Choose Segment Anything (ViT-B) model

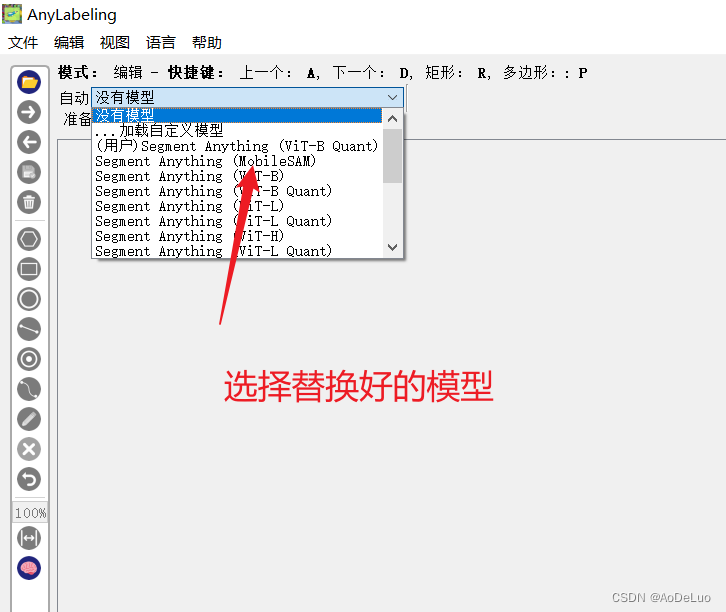click(237, 176)
